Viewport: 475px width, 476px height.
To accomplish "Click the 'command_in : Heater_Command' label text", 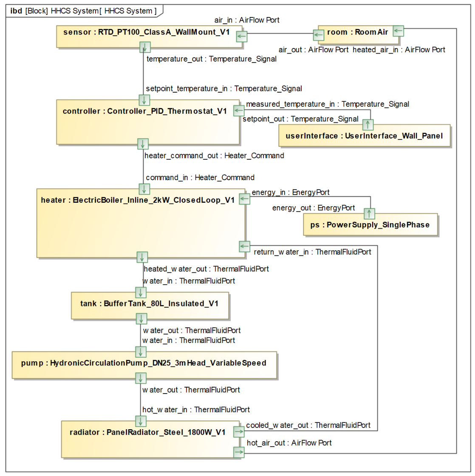I will click(200, 178).
